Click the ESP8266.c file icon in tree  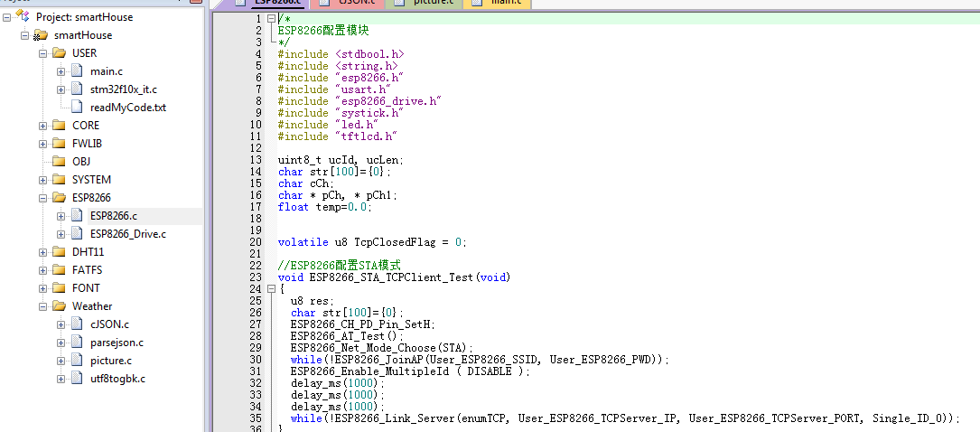77,216
